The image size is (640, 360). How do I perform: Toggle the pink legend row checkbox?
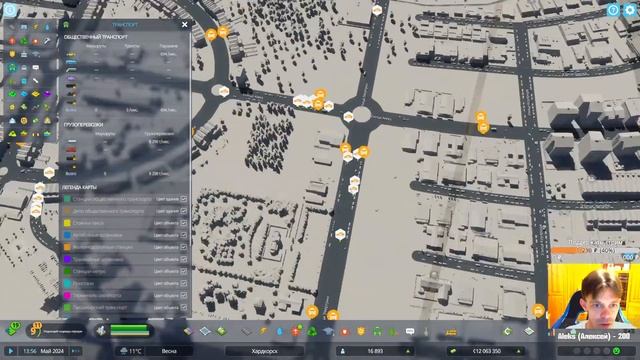184,295
